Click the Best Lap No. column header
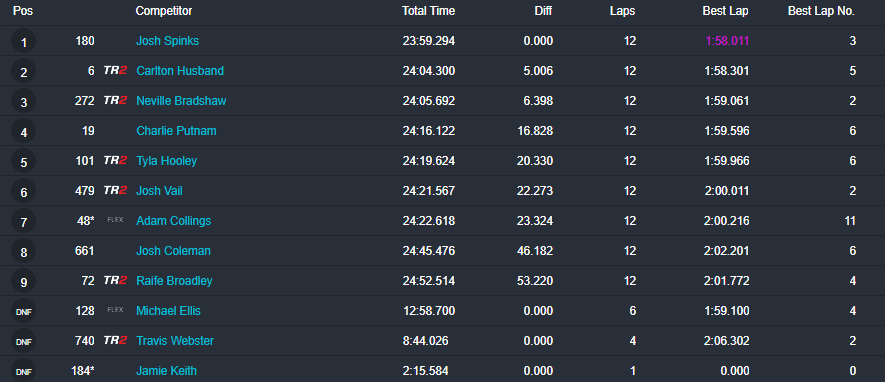This screenshot has height=382, width=885. click(821, 11)
